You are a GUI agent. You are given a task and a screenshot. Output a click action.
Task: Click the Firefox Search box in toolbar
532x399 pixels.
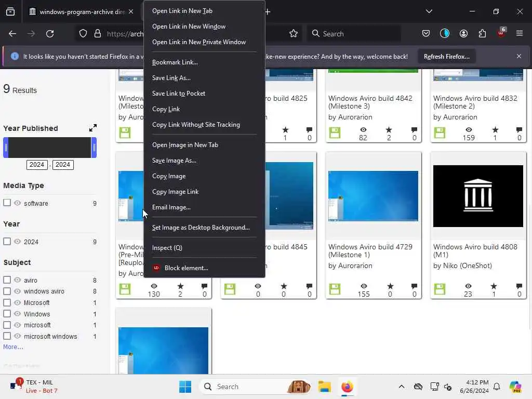tap(354, 34)
